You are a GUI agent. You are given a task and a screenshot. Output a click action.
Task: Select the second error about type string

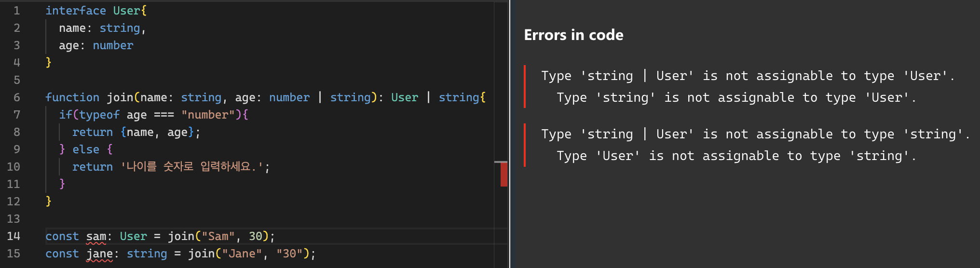point(755,145)
